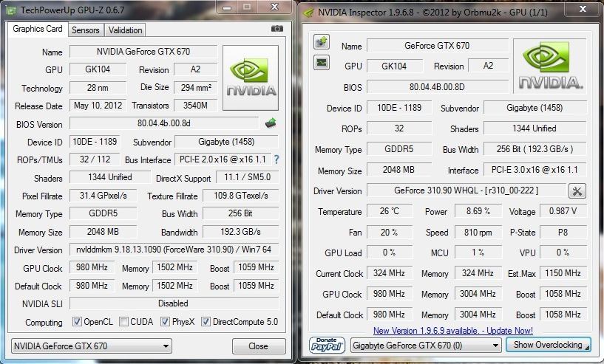The width and height of the screenshot is (604, 364).
Task: Click the GPU-Z title bar app icon
Action: point(11,10)
